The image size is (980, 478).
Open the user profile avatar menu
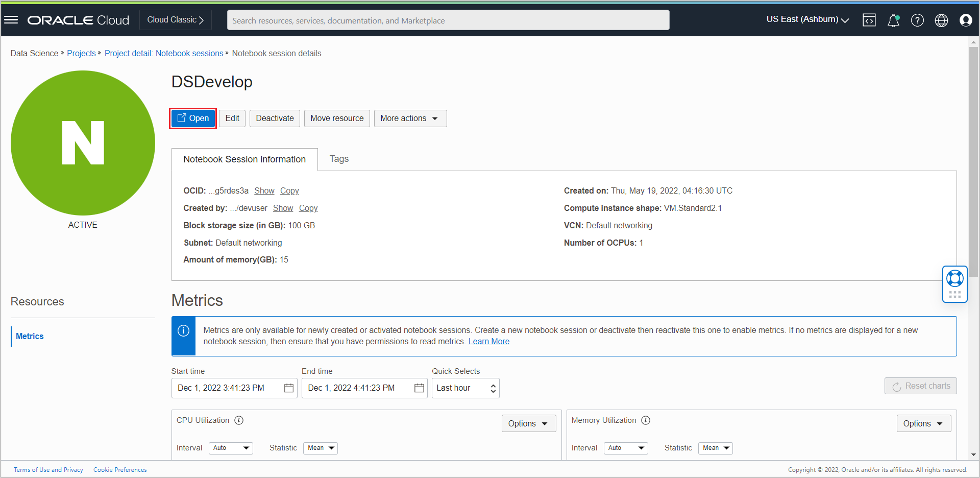tap(966, 20)
